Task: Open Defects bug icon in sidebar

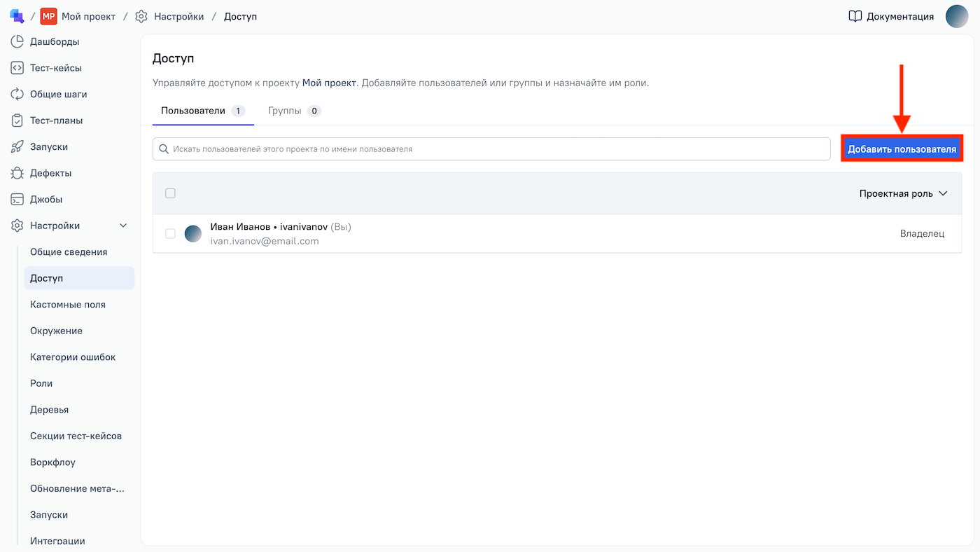Action: (17, 173)
